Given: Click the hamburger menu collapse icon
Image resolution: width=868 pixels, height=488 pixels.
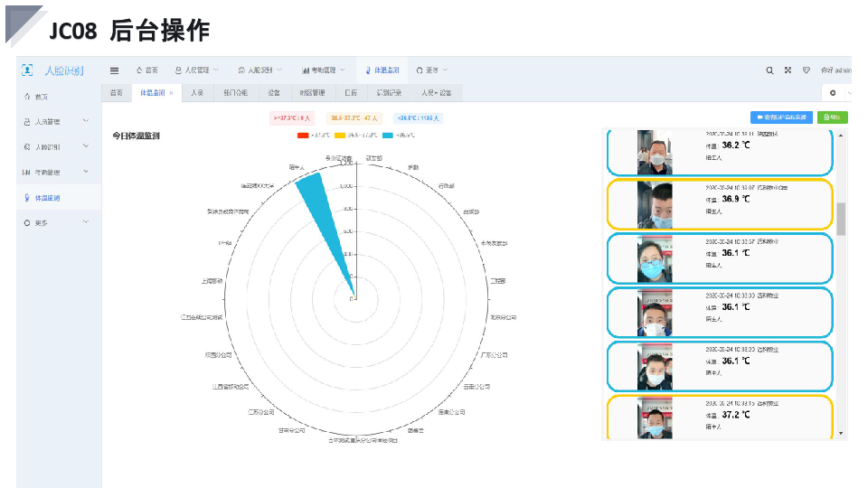Looking at the screenshot, I should point(114,70).
